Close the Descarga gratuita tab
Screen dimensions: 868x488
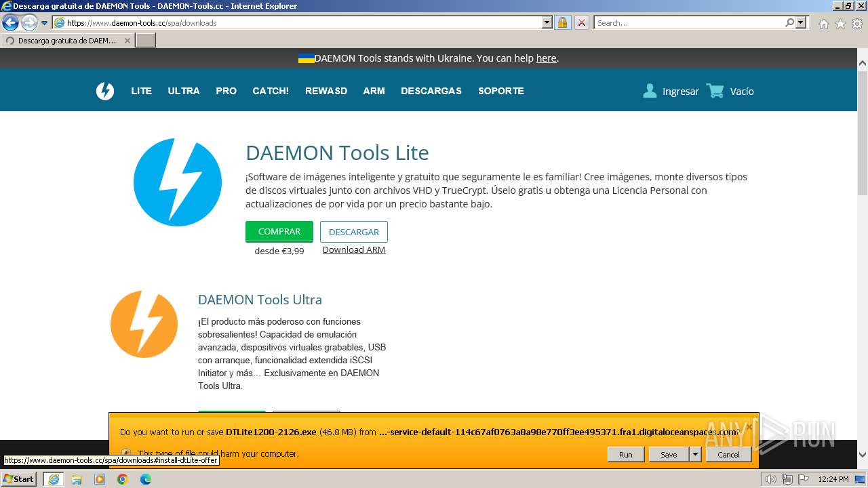pyautogui.click(x=127, y=41)
